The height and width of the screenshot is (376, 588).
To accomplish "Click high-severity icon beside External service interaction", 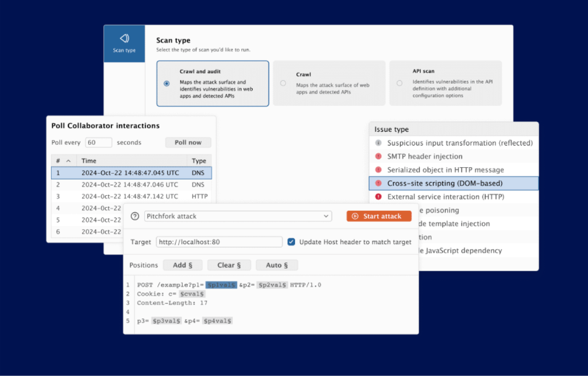I will (379, 196).
